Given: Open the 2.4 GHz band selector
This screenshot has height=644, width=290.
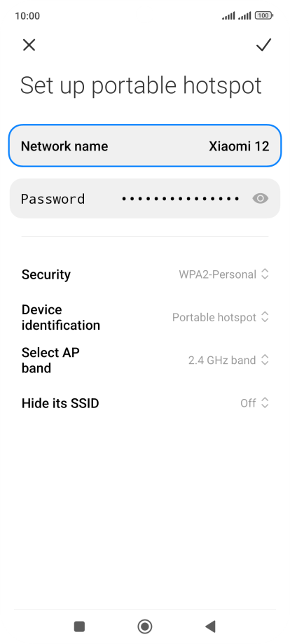Looking at the screenshot, I should click(x=228, y=360).
